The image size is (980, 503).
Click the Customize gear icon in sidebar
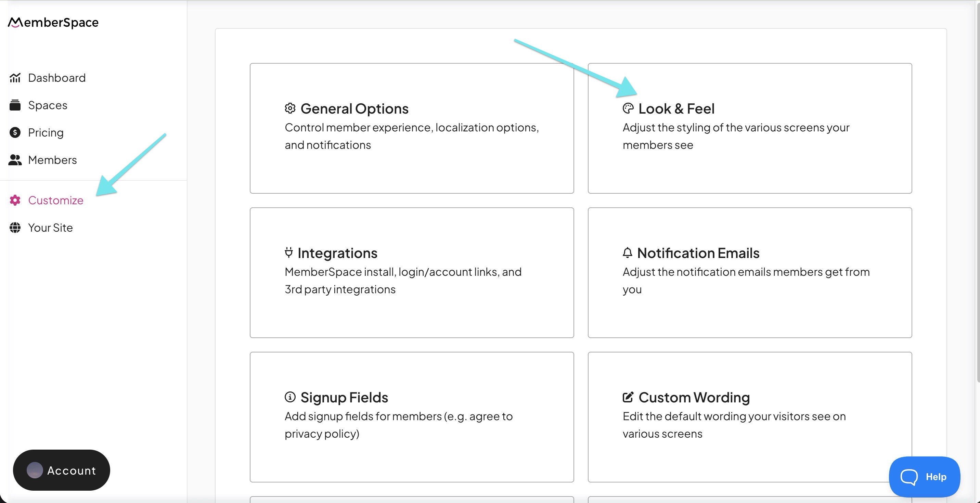tap(15, 200)
